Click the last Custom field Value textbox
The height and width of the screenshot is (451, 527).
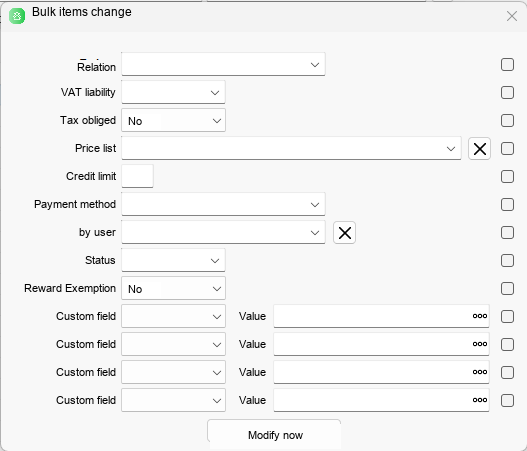(x=381, y=400)
